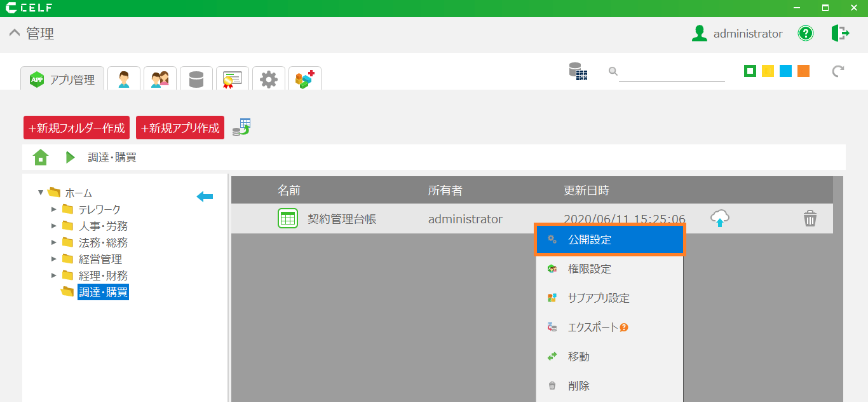Open the extension blocks tab icon
Viewport: 868px width, 402px height.
[x=305, y=80]
